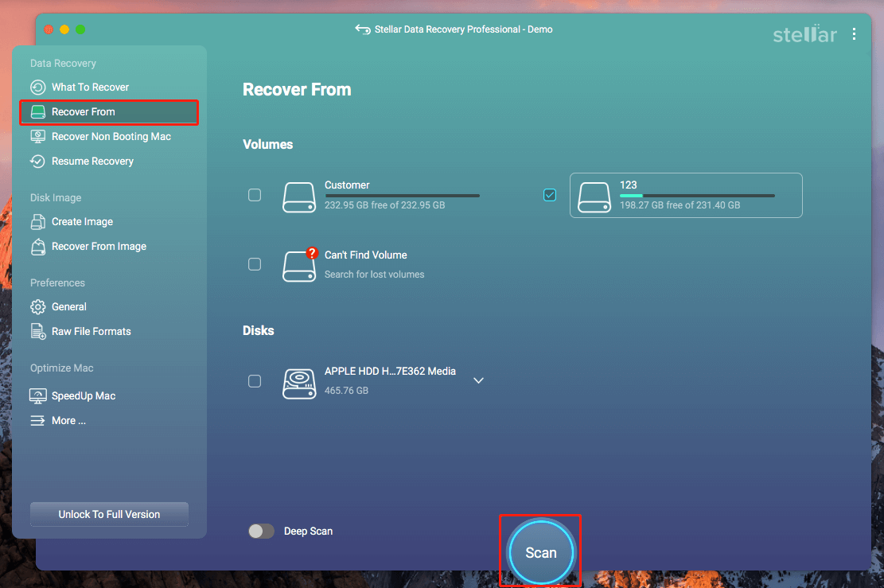This screenshot has height=588, width=884.
Task: Switch to the Recover From section
Action: (x=84, y=111)
